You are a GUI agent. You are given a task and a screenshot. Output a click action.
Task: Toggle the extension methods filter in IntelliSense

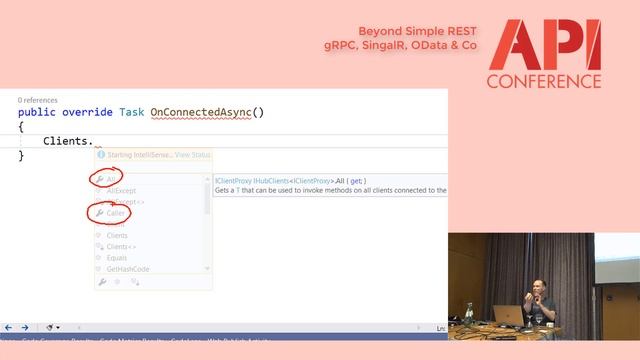tap(135, 282)
